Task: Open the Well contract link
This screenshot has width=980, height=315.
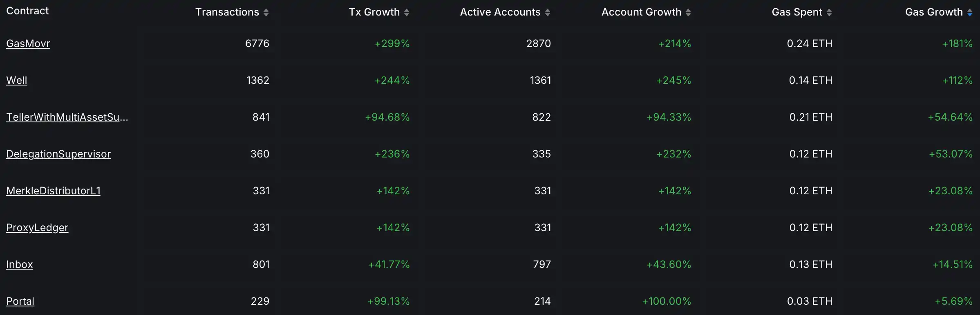Action: (x=17, y=80)
